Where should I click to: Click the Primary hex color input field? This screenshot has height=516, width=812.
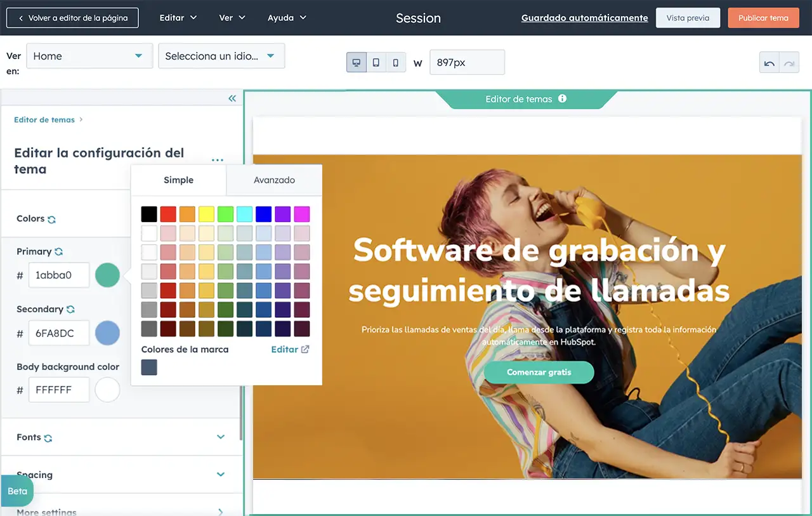point(59,275)
